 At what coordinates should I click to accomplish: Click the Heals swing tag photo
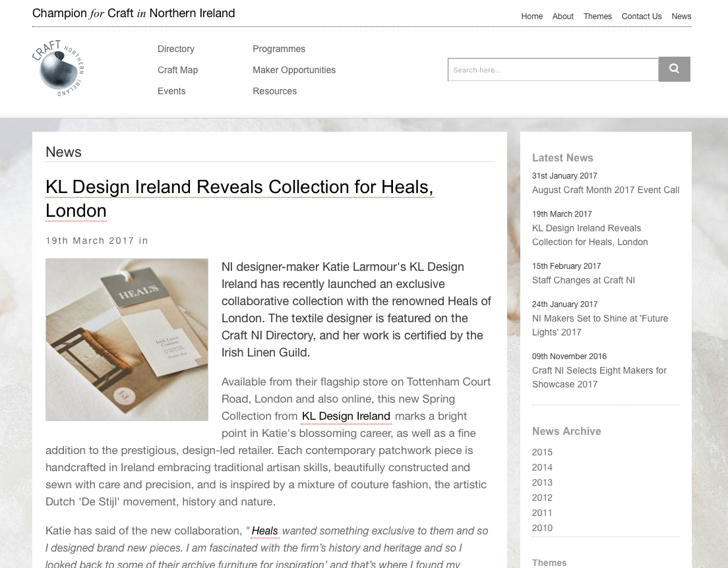[x=127, y=340]
